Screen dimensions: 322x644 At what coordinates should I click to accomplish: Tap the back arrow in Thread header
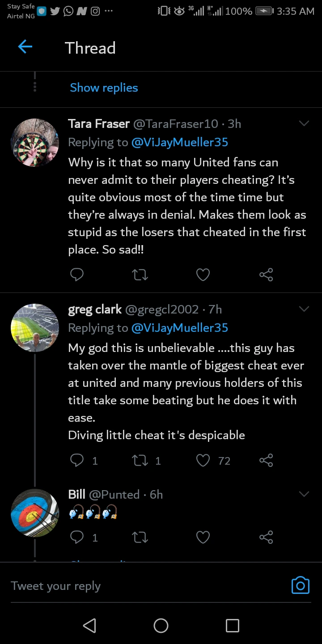pos(25,47)
